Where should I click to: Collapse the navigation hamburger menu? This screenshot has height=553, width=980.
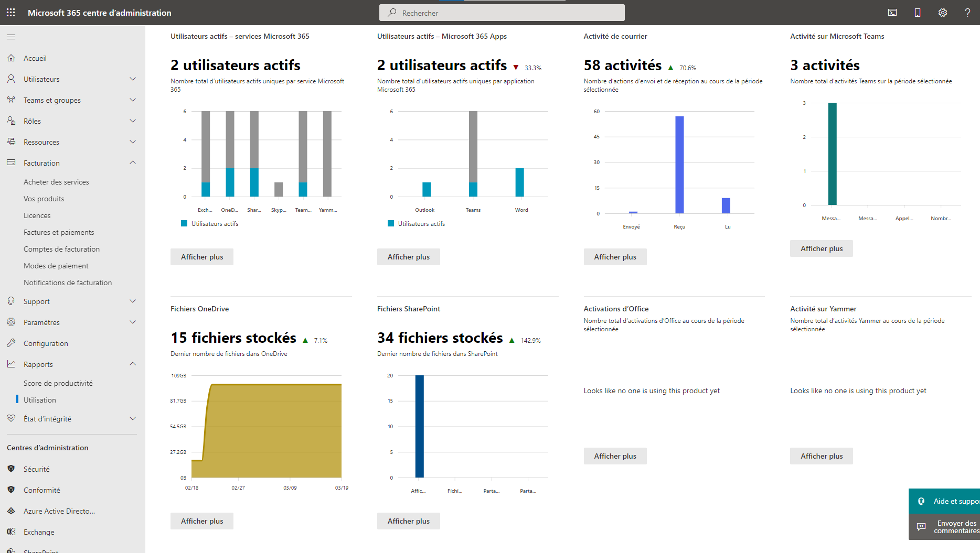click(11, 37)
